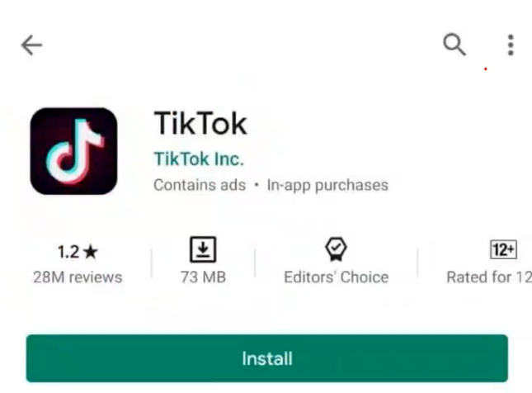Tap the Editors' Choice badge icon
The image size is (532, 393).
(336, 249)
